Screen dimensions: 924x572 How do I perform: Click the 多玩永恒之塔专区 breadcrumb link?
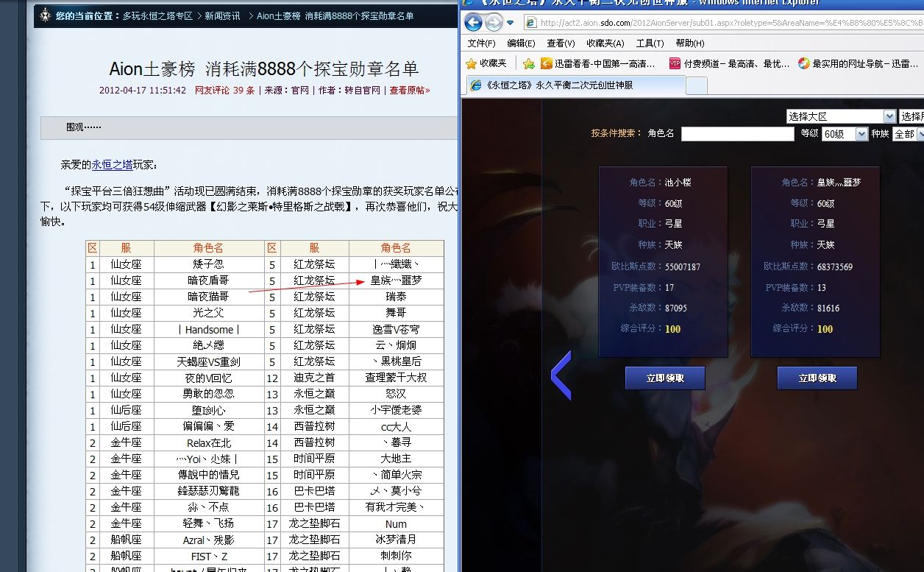pyautogui.click(x=158, y=15)
